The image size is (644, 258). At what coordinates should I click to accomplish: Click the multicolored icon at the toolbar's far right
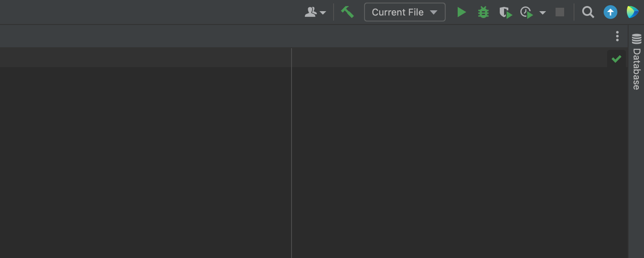click(632, 12)
